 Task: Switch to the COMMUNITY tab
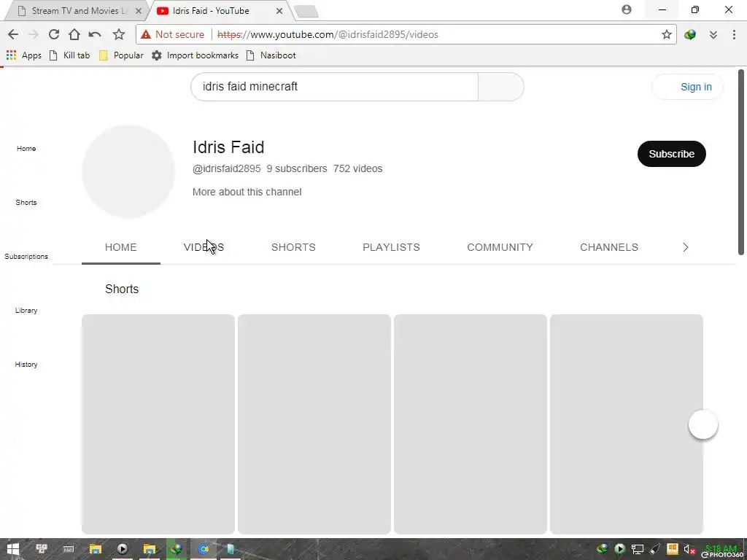click(500, 247)
